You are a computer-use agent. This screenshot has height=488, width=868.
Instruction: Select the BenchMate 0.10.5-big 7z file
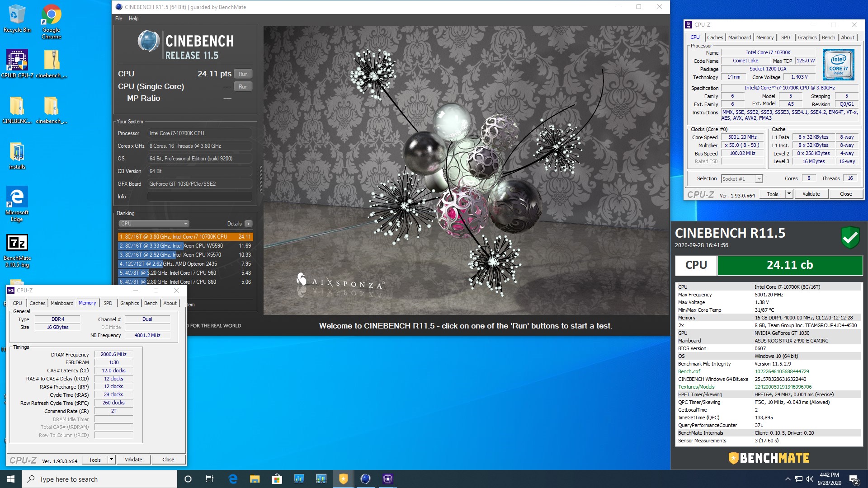click(x=17, y=250)
